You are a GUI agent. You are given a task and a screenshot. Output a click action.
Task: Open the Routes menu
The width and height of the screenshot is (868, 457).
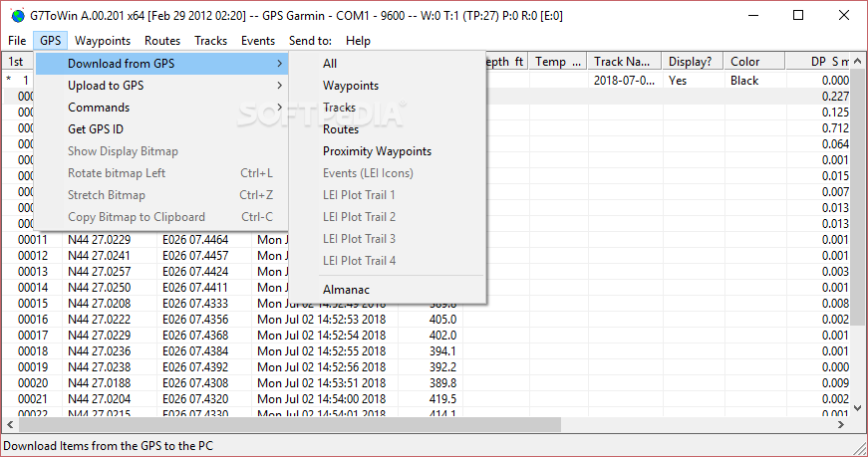point(162,41)
